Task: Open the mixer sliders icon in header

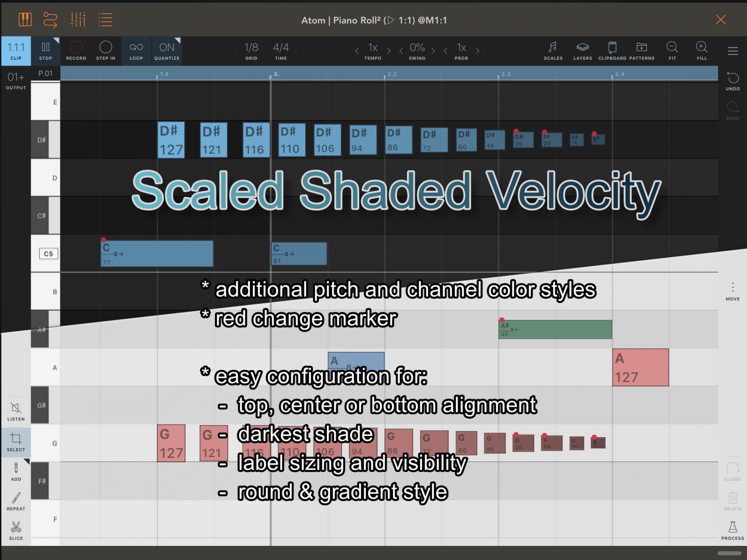Action: [x=78, y=19]
